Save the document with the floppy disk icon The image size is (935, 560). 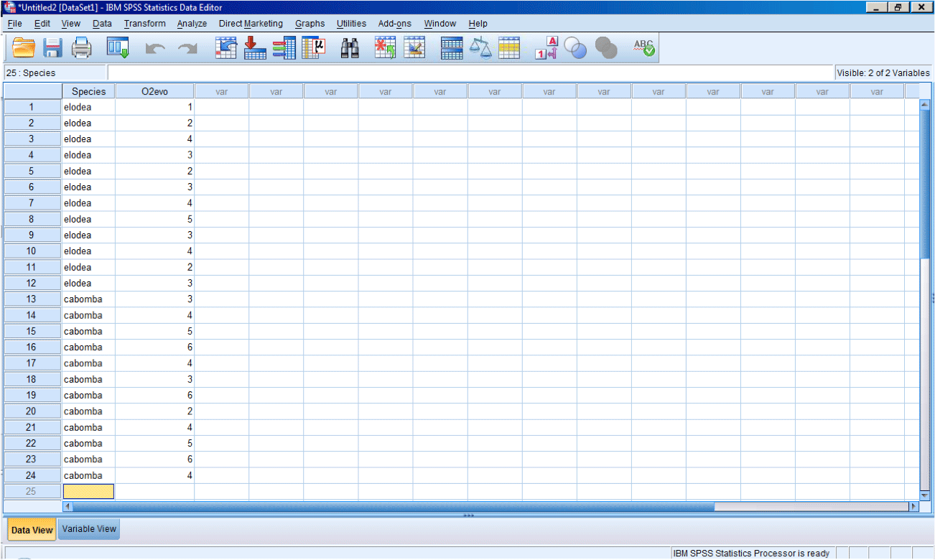coord(53,48)
